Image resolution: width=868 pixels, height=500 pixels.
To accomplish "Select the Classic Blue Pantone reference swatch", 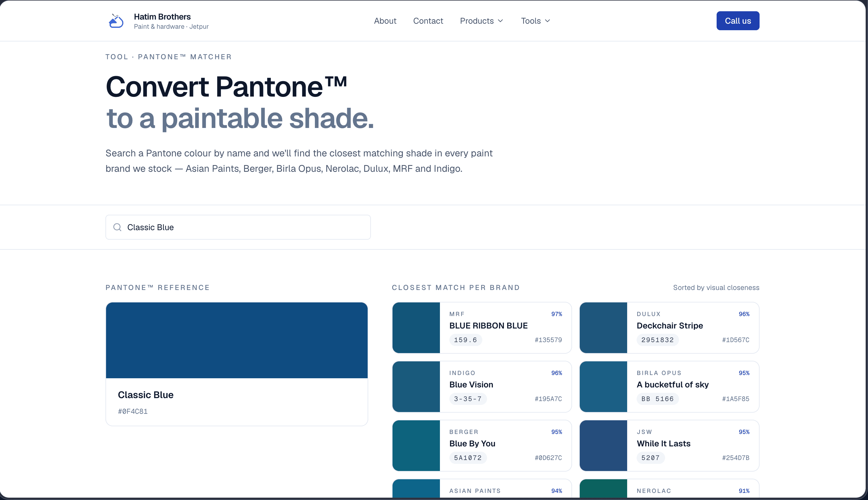I will 237,340.
